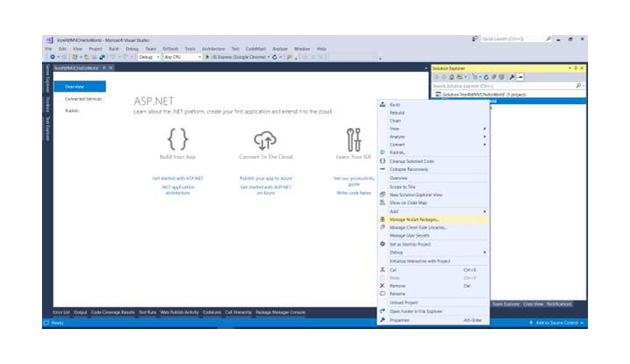Viewport: 630px width, 364px height.
Task: Switch to the Output tab
Action: click(x=80, y=312)
